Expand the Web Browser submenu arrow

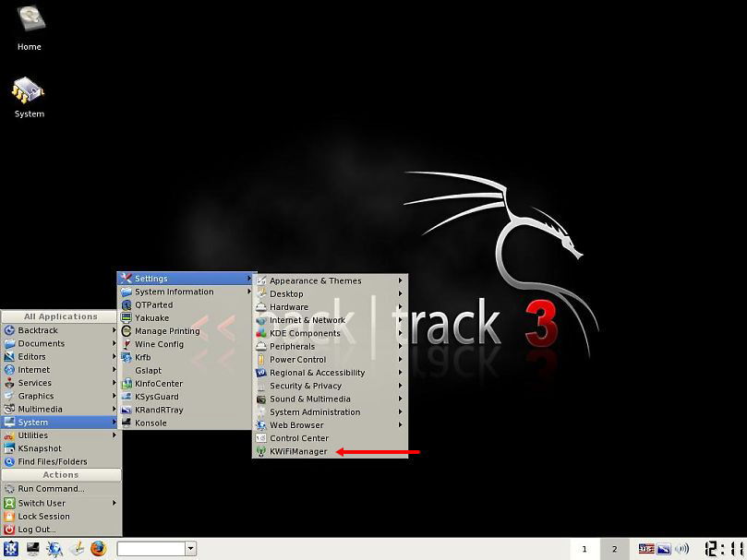click(x=400, y=424)
